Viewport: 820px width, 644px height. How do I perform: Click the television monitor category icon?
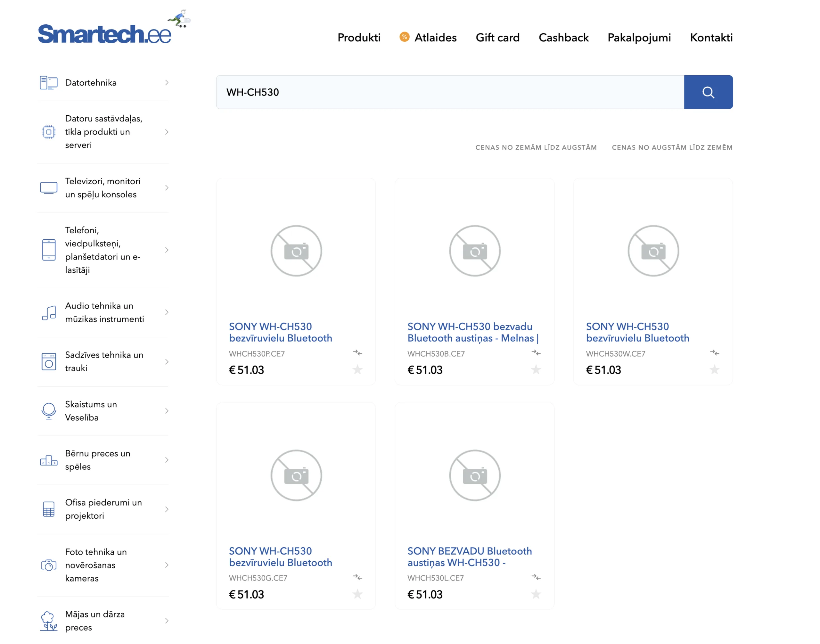[49, 188]
